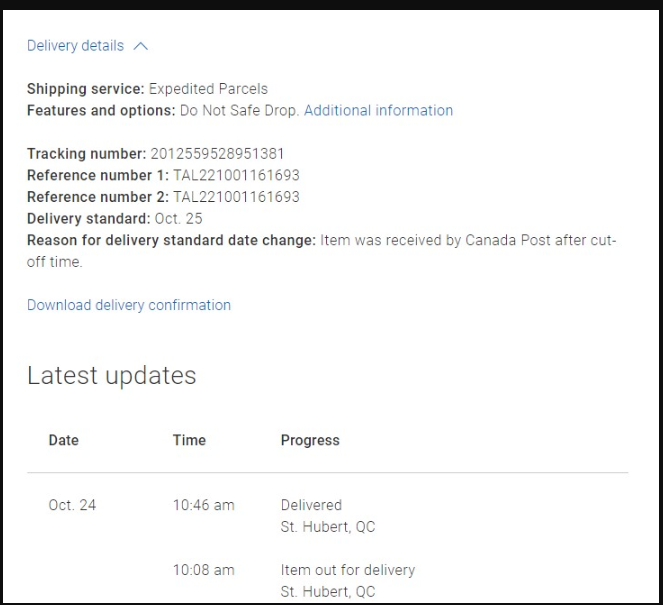Click the Oct. 24 date cell
The height and width of the screenshot is (605, 663).
72,505
